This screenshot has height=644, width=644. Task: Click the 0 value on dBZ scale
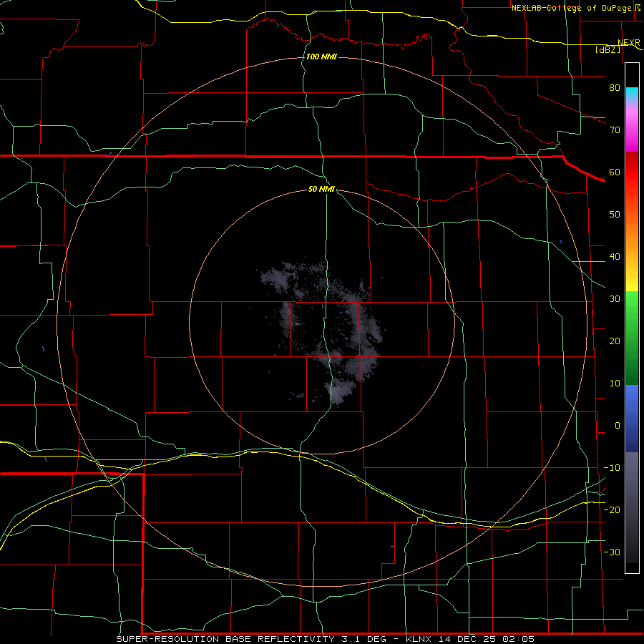click(618, 426)
